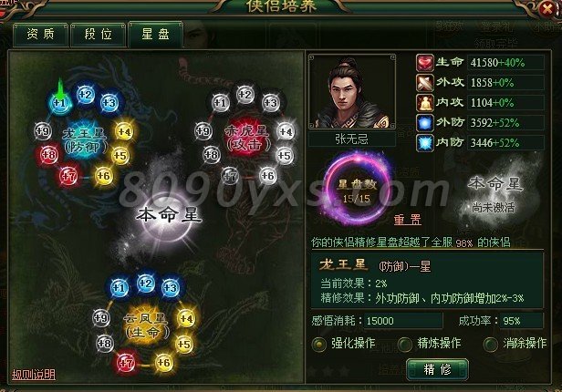Viewport: 562px width, 392px height.
Task: Click the red 赤虎星 (攻击) center orb
Action: point(248,138)
